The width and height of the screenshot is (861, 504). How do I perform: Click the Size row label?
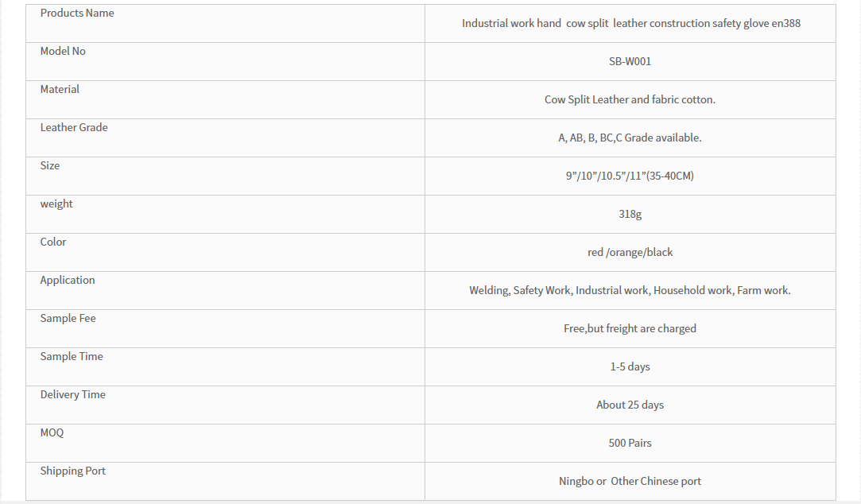(x=49, y=165)
